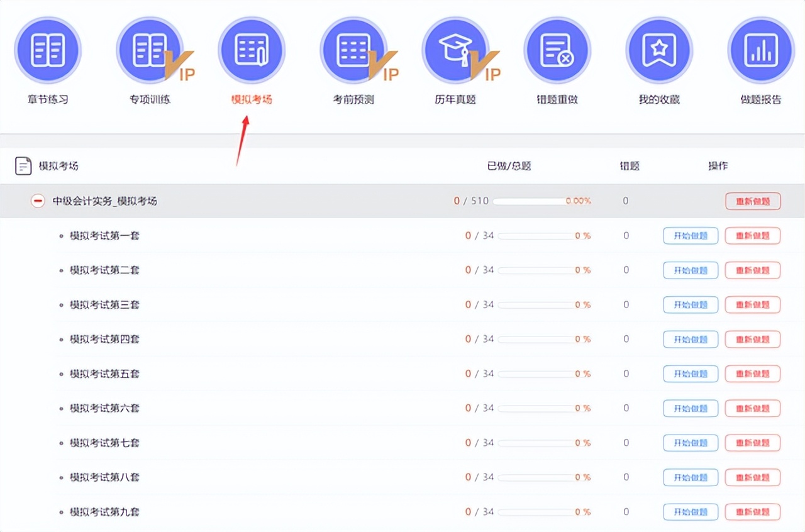Open the 专项训练 VIP training icon
This screenshot has height=532, width=805.
150,50
